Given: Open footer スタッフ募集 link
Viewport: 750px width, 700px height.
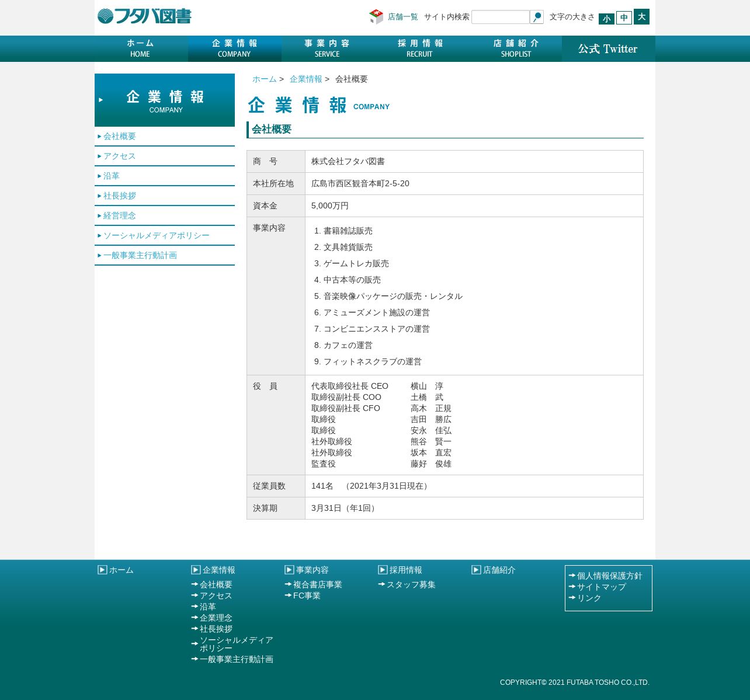Looking at the screenshot, I should (x=411, y=584).
